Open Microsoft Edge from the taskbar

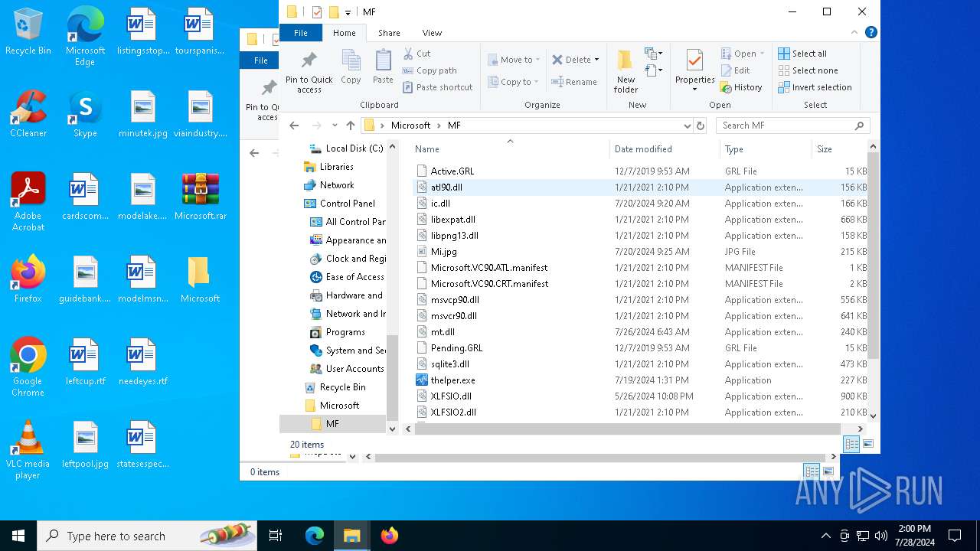pos(315,536)
